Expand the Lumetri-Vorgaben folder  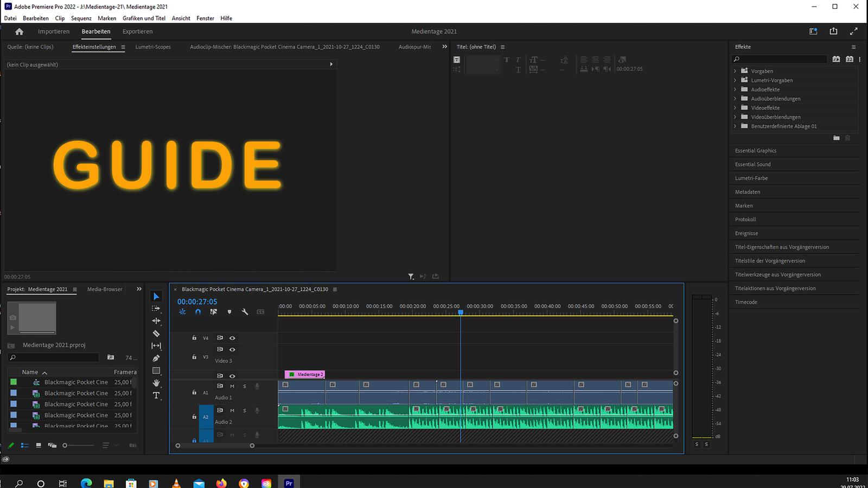(x=735, y=80)
